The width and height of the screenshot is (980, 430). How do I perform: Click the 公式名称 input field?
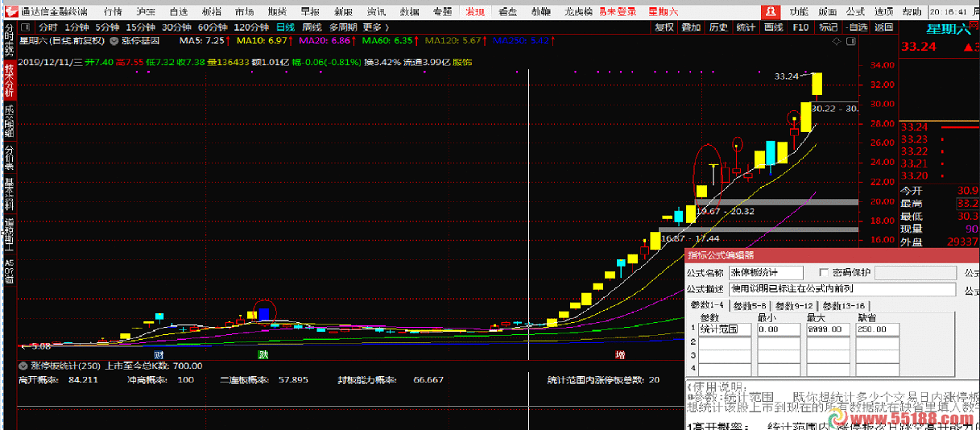pos(765,274)
